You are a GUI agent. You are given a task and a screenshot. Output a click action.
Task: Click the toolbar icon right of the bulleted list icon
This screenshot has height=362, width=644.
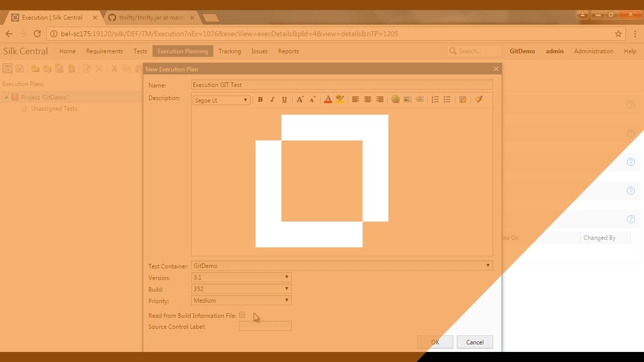[x=463, y=100]
